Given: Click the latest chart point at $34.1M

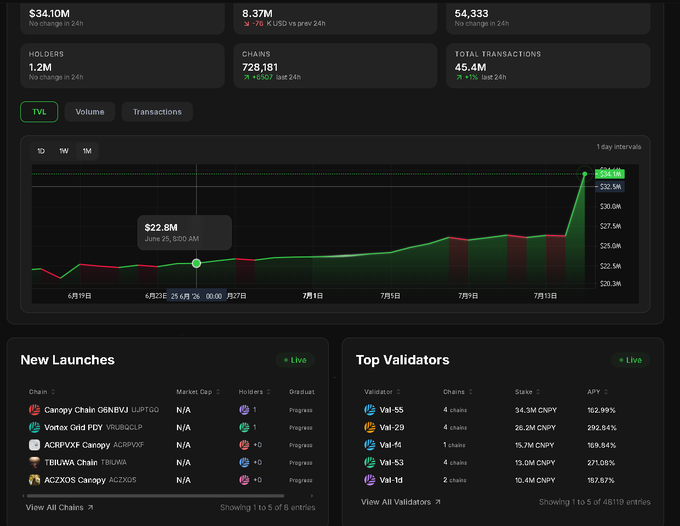Looking at the screenshot, I should [x=585, y=174].
